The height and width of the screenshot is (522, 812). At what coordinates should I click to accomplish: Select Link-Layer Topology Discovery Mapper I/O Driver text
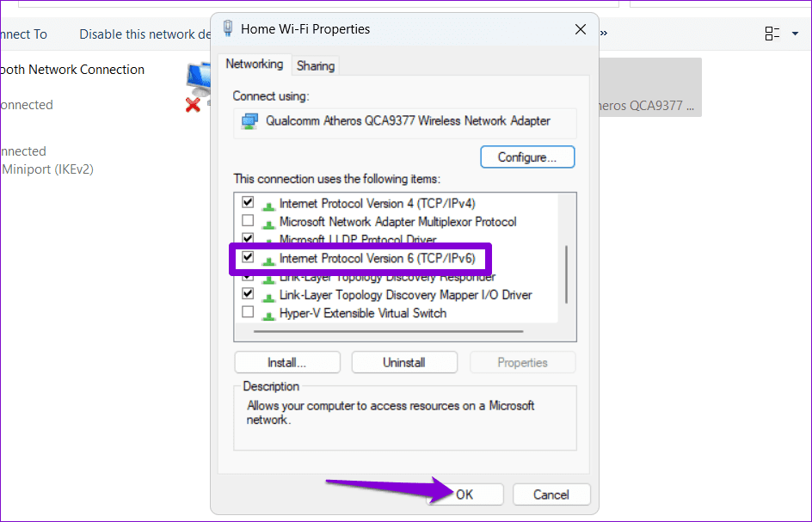coord(405,295)
